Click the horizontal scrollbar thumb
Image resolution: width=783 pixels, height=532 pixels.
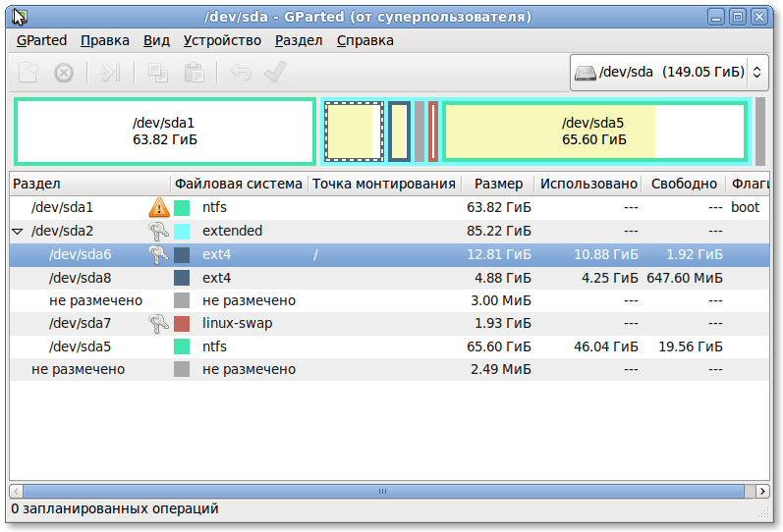(x=383, y=491)
